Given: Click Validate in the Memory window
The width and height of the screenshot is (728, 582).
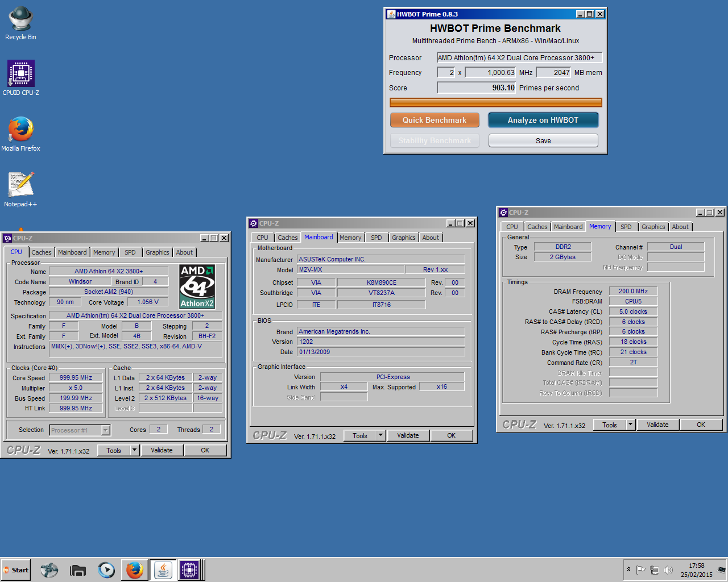Looking at the screenshot, I should pos(657,425).
